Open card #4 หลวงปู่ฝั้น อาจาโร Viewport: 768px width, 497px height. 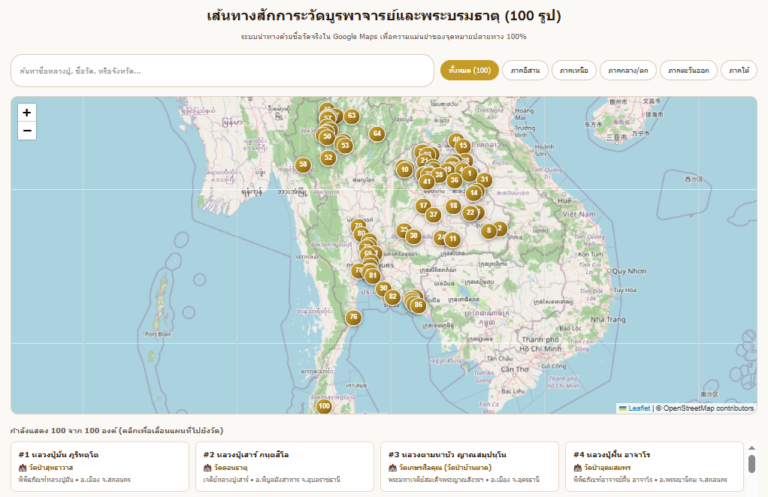(654, 467)
